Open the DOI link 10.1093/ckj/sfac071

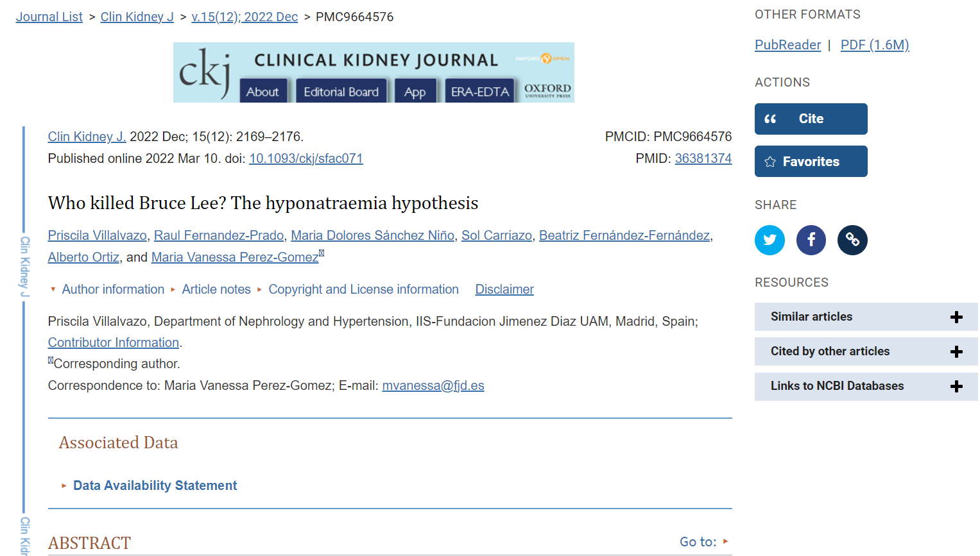click(x=305, y=158)
